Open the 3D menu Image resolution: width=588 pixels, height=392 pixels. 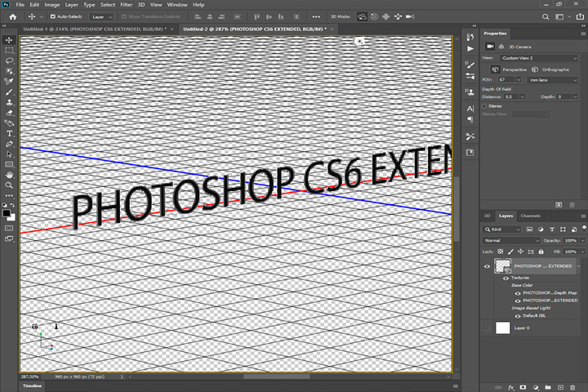(141, 5)
